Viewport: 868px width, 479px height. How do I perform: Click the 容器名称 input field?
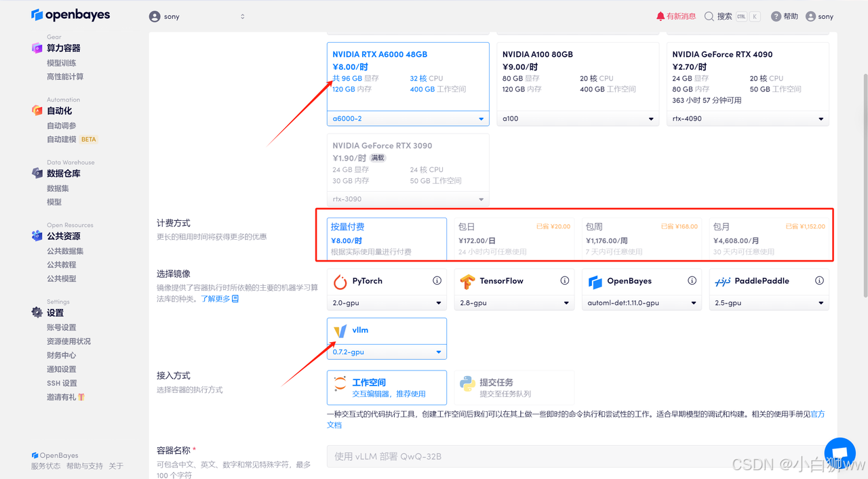(x=578, y=457)
